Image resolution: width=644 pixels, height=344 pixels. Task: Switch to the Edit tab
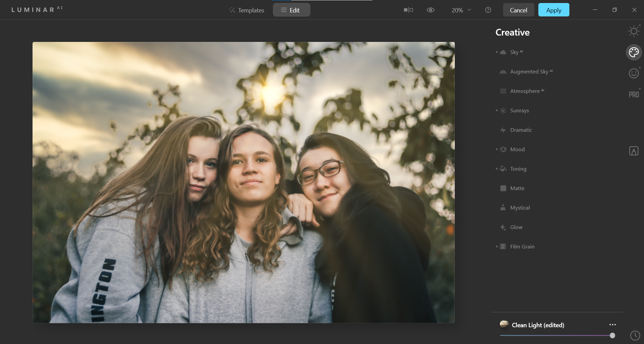(291, 10)
